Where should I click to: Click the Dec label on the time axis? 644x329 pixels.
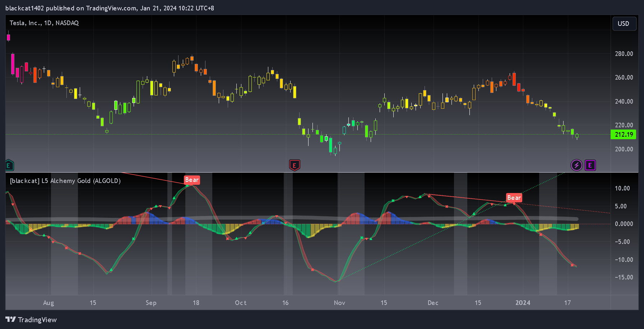pyautogui.click(x=433, y=303)
